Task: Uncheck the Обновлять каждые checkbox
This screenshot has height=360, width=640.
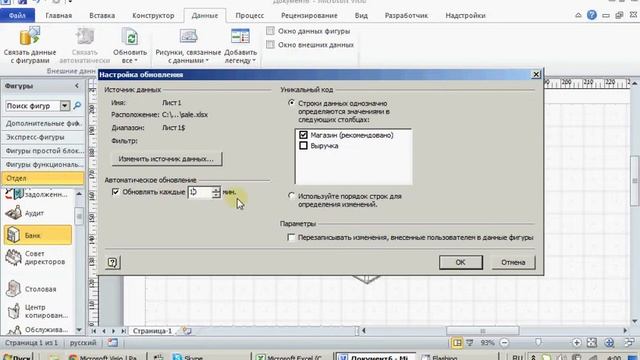Action: coord(116,191)
